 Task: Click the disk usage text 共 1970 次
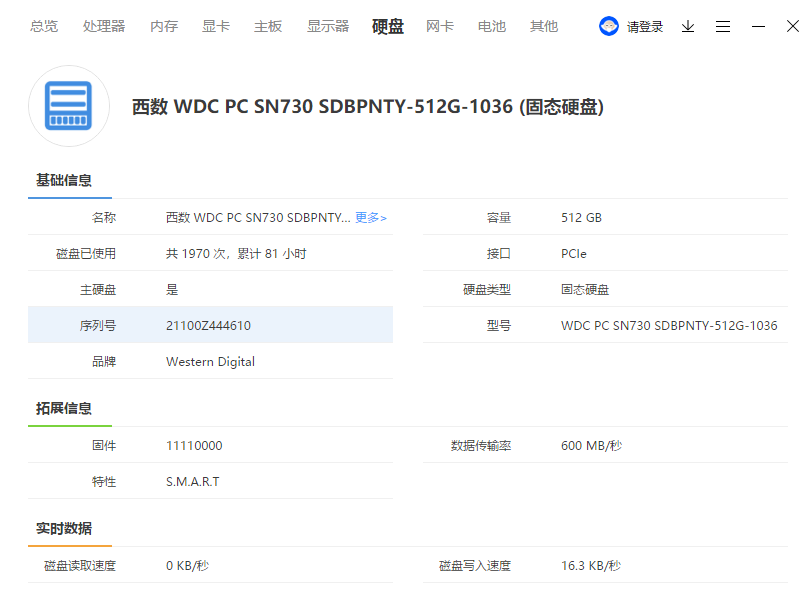tap(236, 254)
